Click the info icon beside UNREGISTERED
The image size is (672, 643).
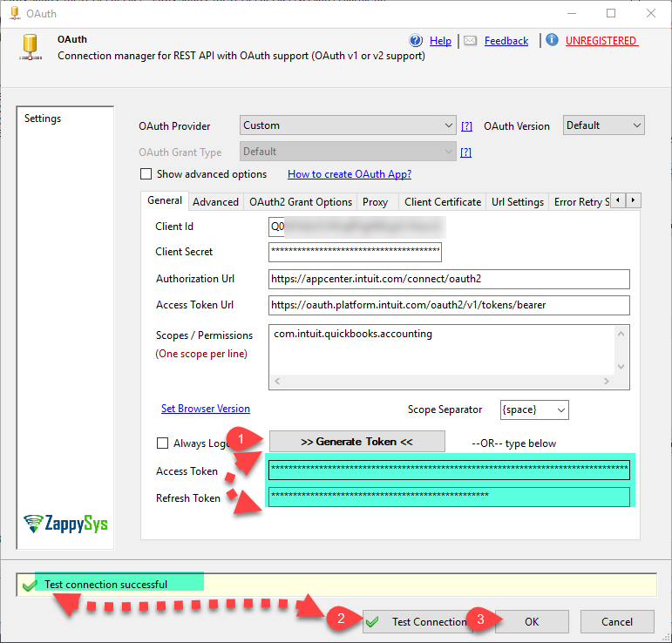tap(552, 41)
